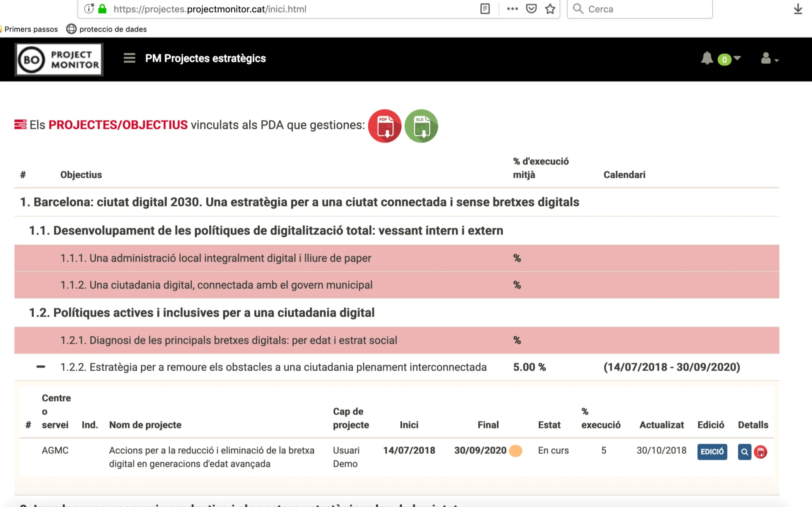Click the blue EDICIÓ button

coord(712,452)
